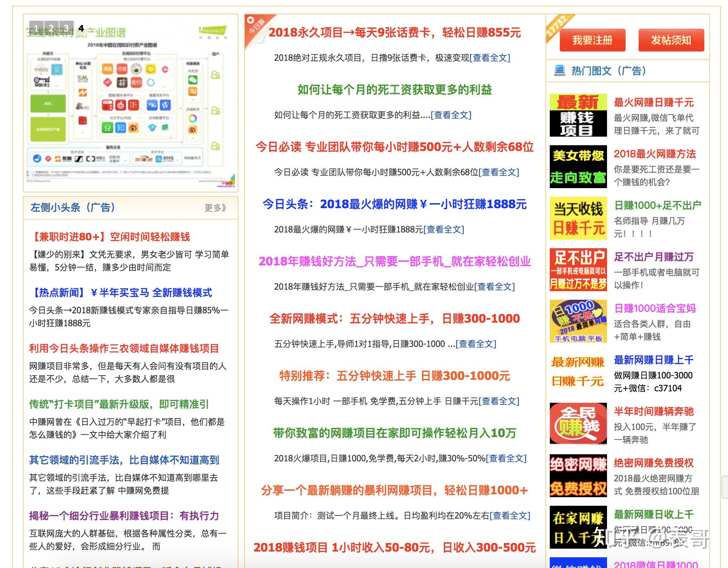
Task: Open headline 特别推荐 五分钟快速上手
Action: (x=394, y=376)
